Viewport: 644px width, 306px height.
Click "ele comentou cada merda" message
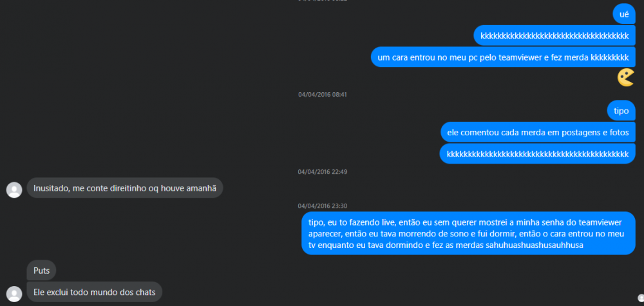click(538, 133)
